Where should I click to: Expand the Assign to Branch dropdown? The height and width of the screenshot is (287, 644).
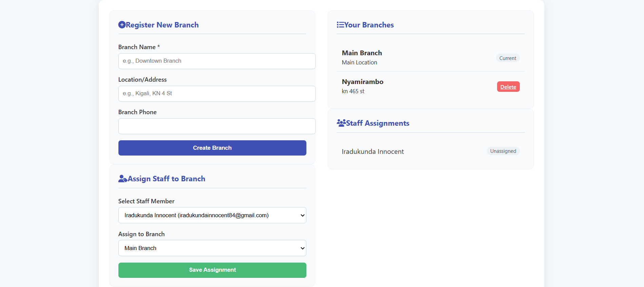tap(212, 248)
